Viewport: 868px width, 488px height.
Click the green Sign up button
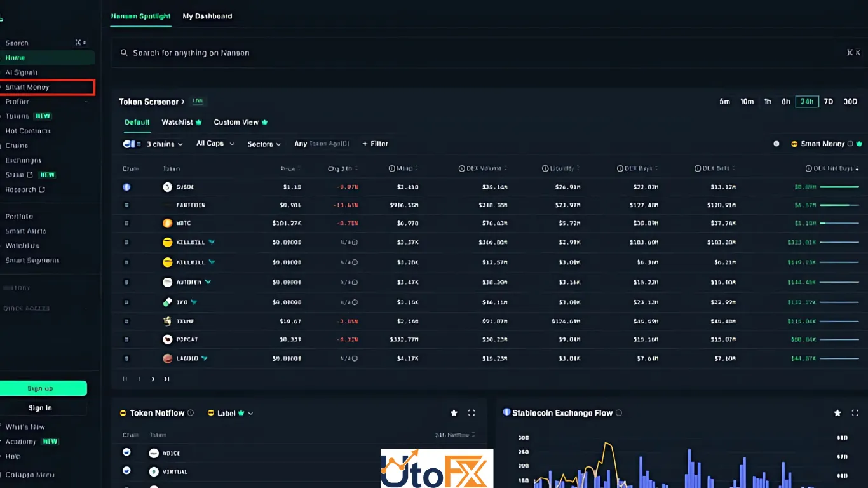42,388
